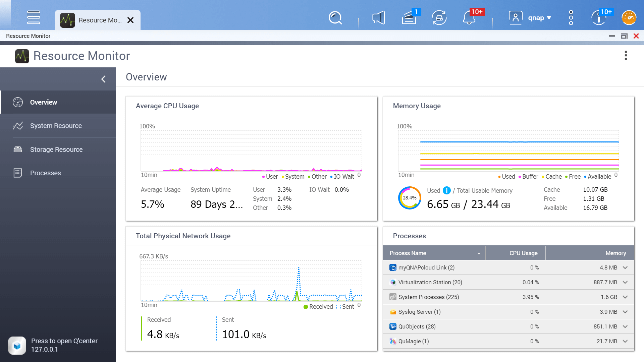This screenshot has width=644, height=362.
Task: Open qnap user dropdown
Action: 539,18
